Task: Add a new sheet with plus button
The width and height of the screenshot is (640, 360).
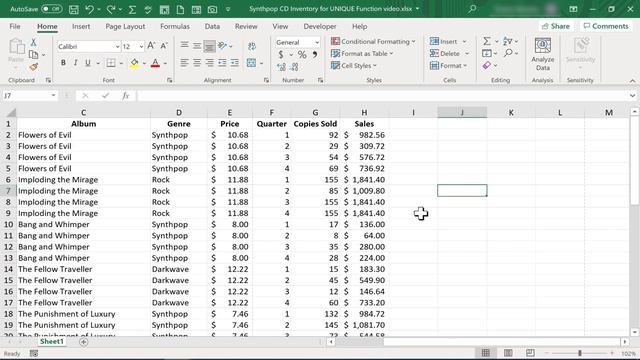Action: pos(83,342)
